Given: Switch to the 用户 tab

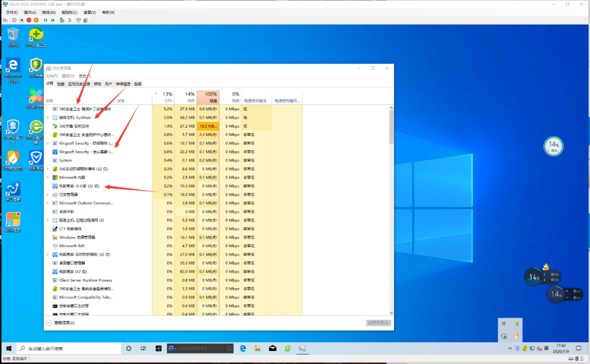Looking at the screenshot, I should click(x=108, y=84).
